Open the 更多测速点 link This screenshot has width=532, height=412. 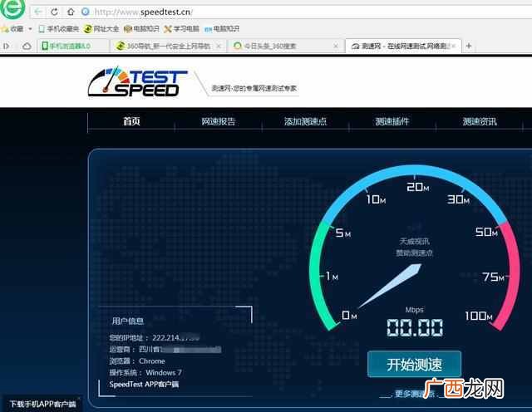[x=414, y=394]
